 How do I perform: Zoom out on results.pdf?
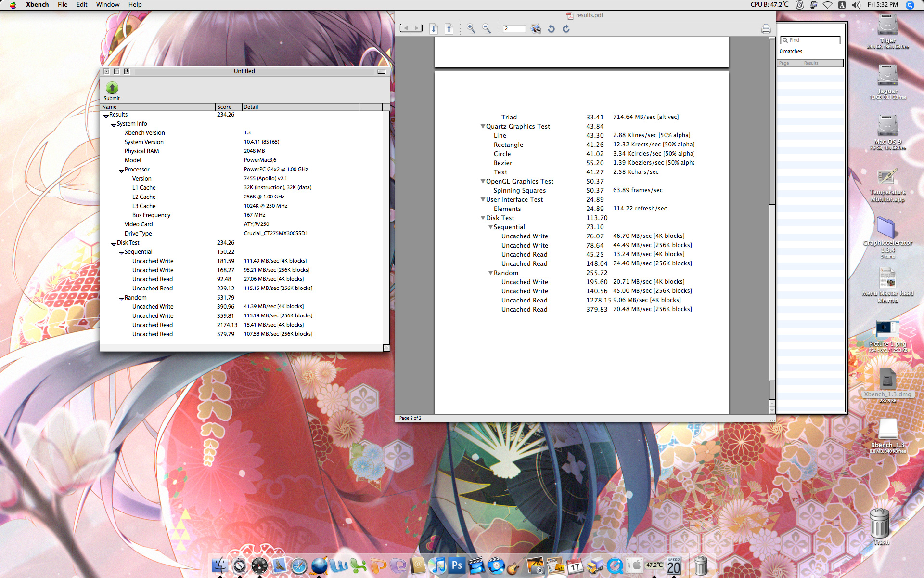[487, 29]
